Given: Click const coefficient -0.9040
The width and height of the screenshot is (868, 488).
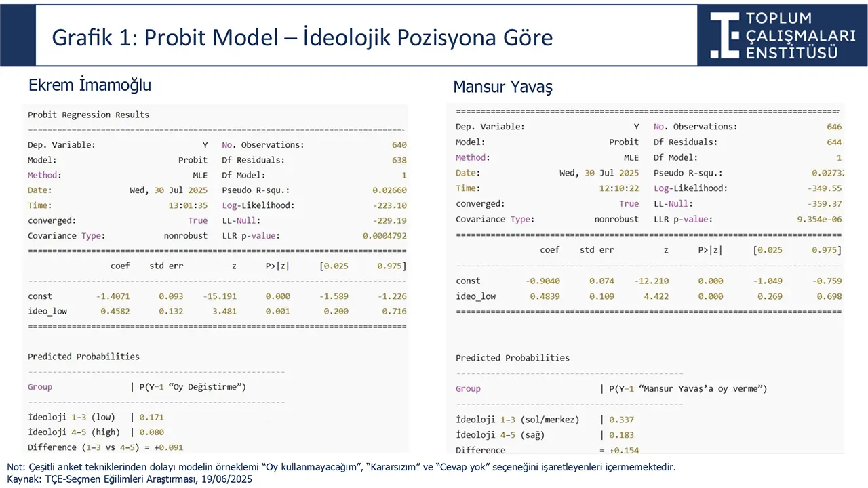Looking at the screenshot, I should click(542, 281).
